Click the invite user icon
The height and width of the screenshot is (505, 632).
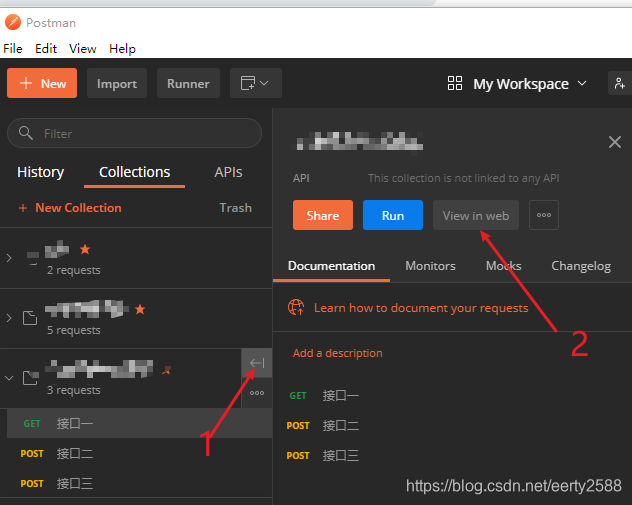click(x=620, y=83)
